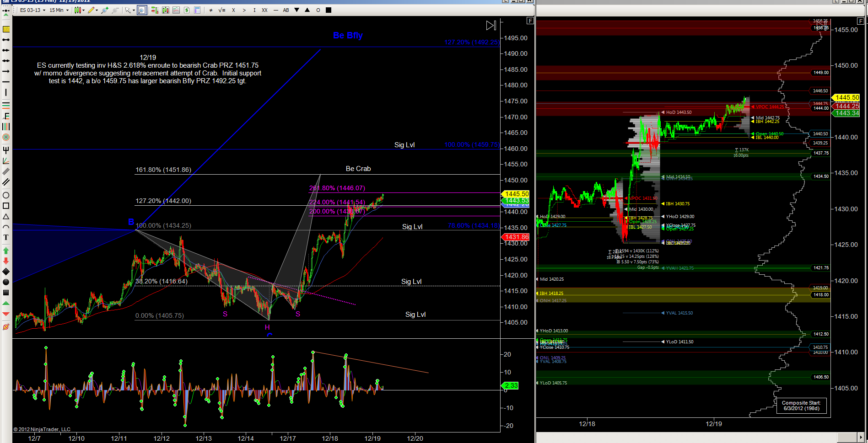Open the 15 Min interval dropdown

point(59,10)
